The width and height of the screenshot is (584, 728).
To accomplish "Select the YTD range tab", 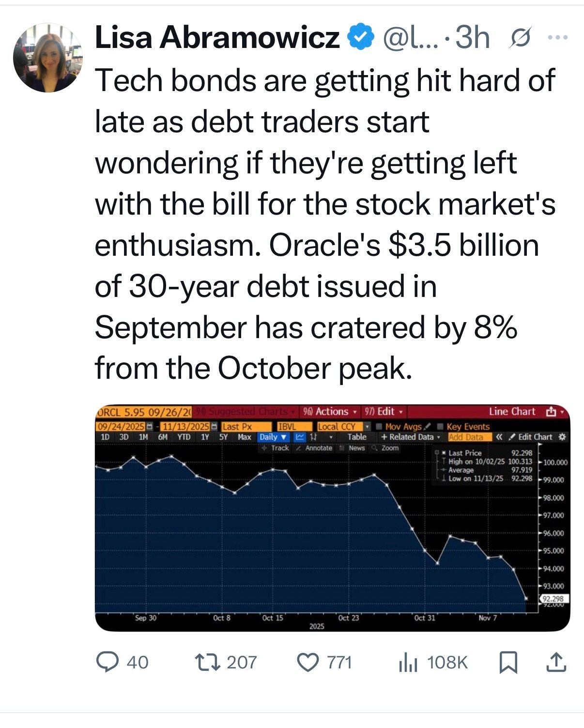I will [184, 437].
